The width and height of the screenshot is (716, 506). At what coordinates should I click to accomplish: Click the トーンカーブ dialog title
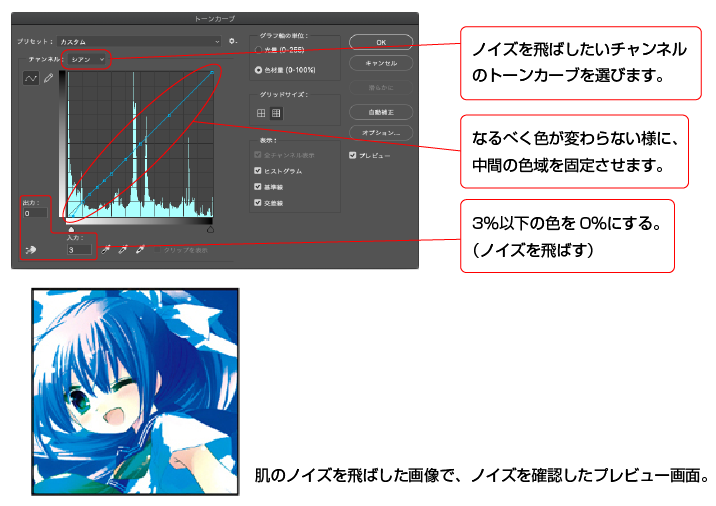215,19
